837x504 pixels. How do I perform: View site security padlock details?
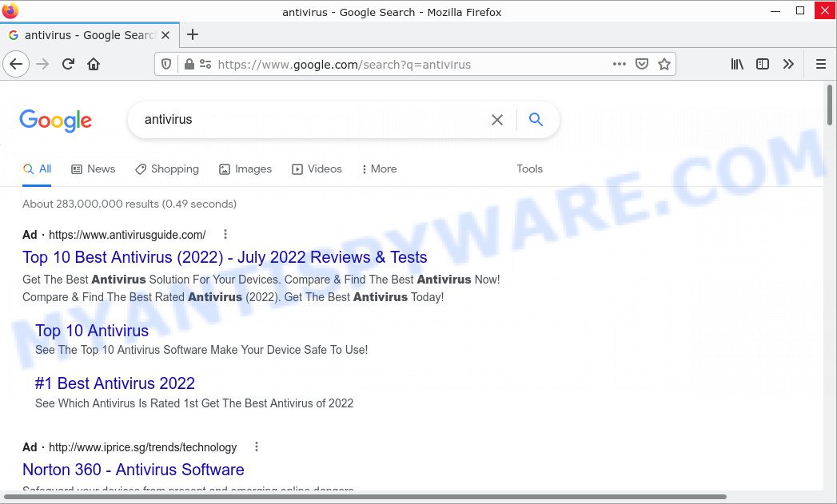click(x=189, y=65)
